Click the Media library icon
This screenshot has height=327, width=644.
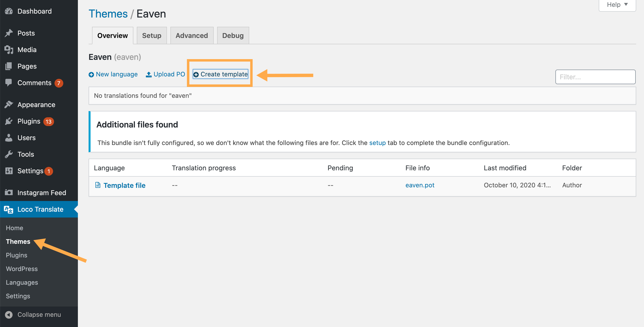[9, 50]
